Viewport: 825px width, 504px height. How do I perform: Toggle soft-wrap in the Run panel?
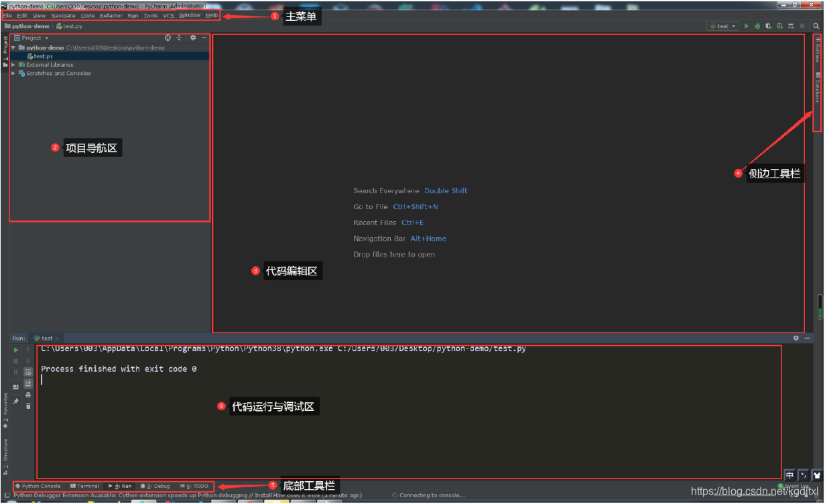[x=28, y=372]
